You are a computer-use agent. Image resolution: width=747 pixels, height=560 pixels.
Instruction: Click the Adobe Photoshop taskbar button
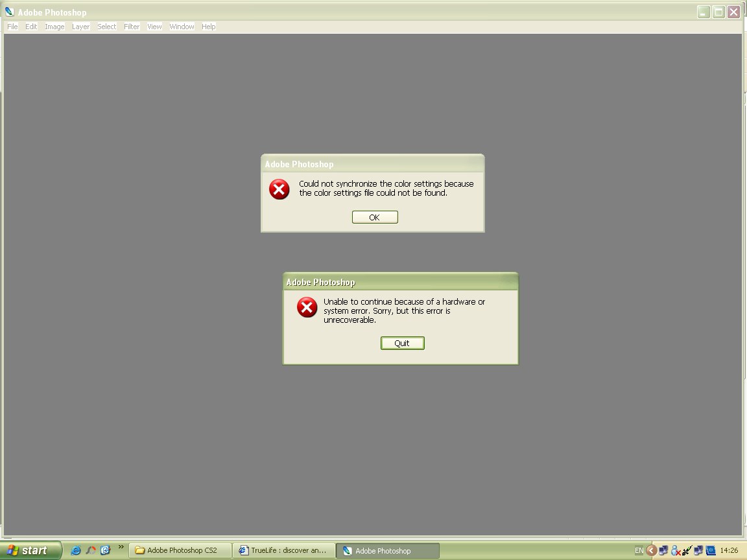coord(388,550)
